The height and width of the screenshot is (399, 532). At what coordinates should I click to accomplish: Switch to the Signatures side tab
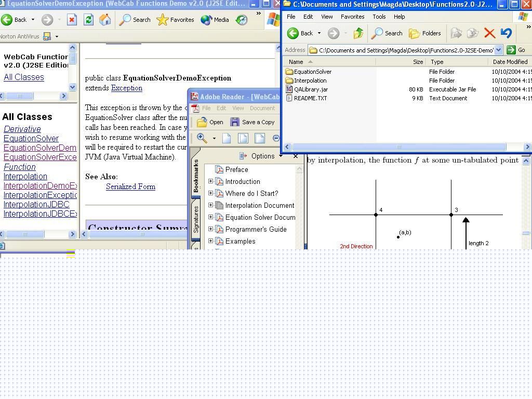click(196, 219)
